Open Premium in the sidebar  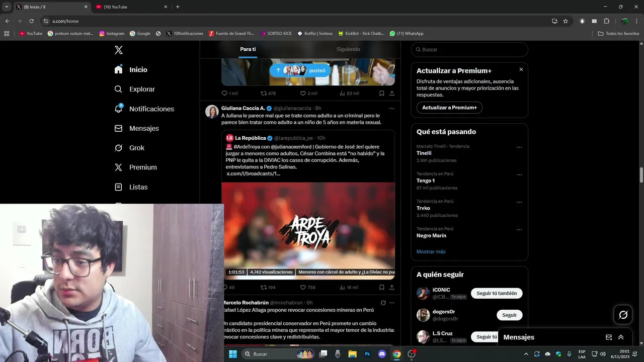(x=135, y=167)
